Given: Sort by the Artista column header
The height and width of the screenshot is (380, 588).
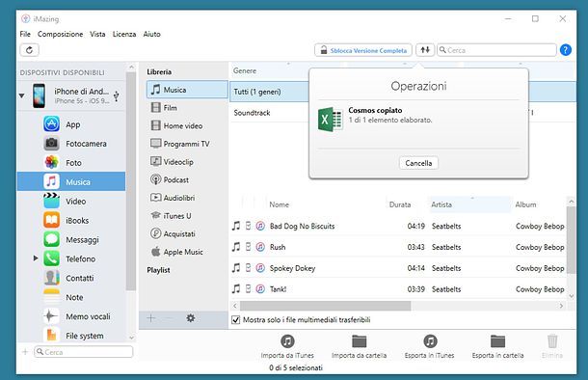Looking at the screenshot, I should pyautogui.click(x=469, y=204).
